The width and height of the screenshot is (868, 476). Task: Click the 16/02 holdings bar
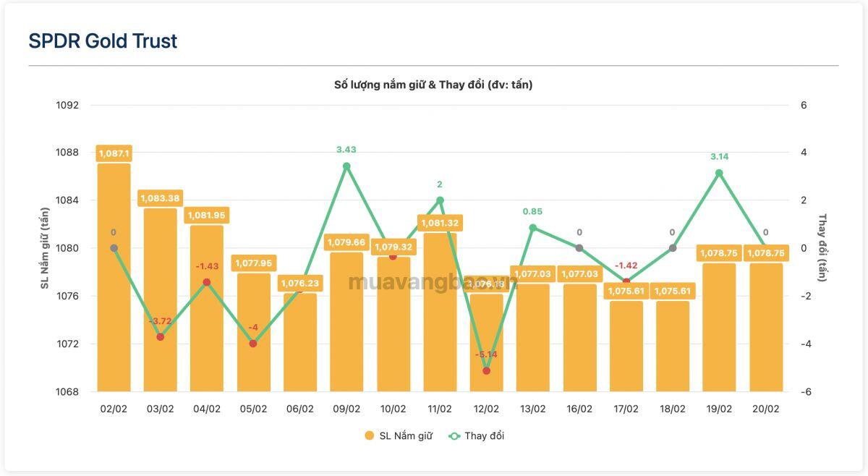coord(579,338)
